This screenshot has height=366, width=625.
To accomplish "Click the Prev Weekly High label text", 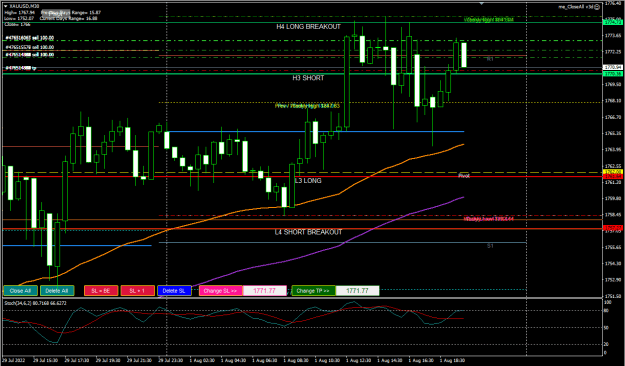I will pos(307,106).
